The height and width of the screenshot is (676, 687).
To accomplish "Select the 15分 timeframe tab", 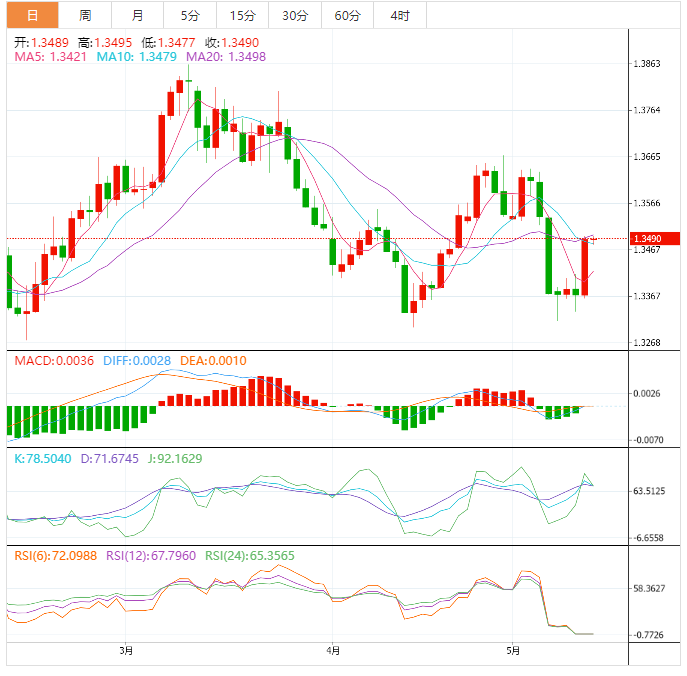I will (x=242, y=15).
